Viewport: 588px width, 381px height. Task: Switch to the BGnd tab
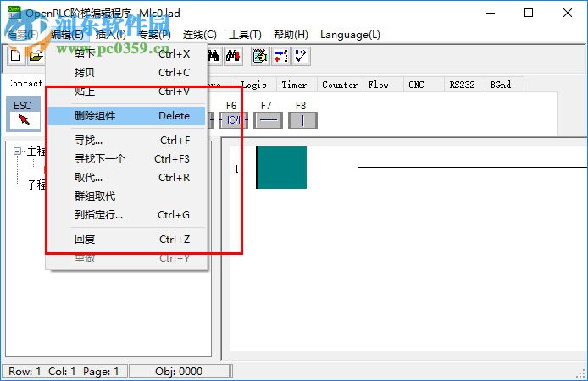(x=504, y=85)
